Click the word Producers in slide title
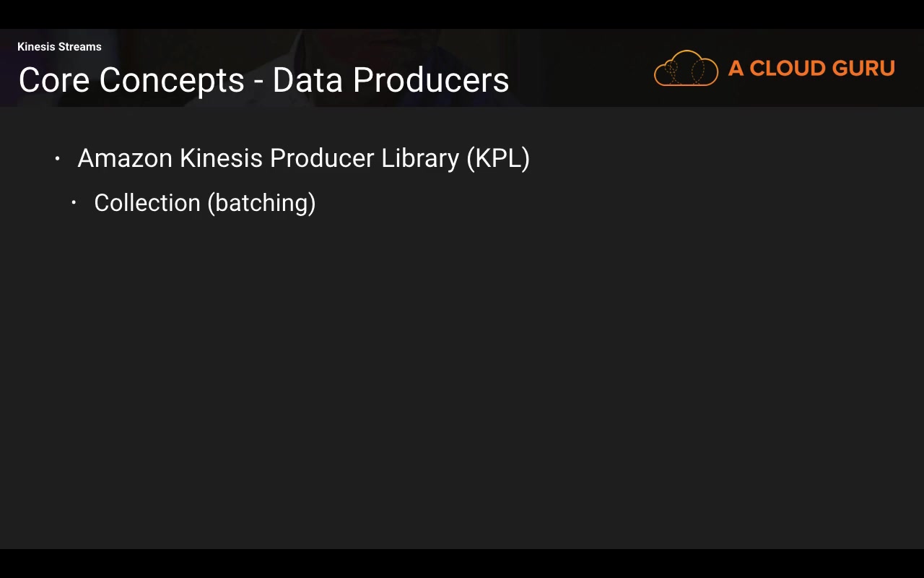Screen dimensions: 924x578 pyautogui.click(x=431, y=80)
